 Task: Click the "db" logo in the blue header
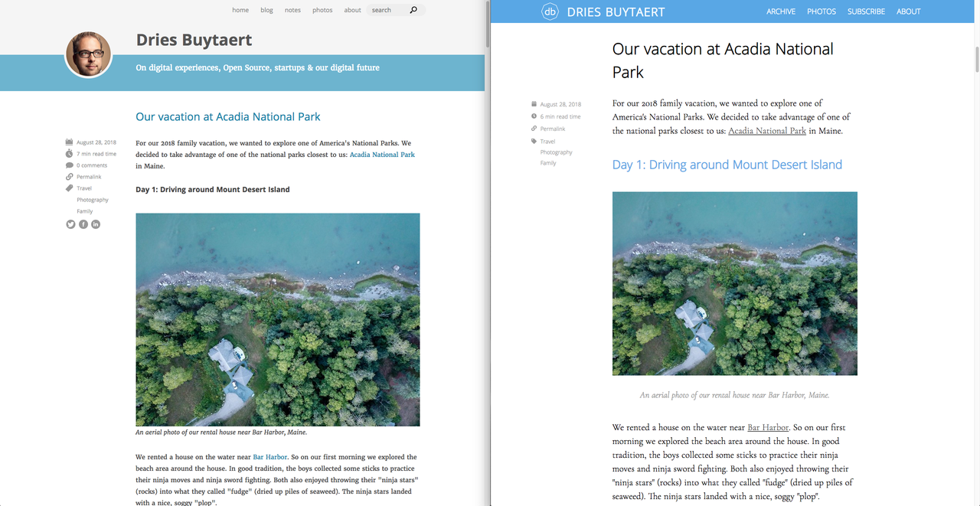(550, 11)
